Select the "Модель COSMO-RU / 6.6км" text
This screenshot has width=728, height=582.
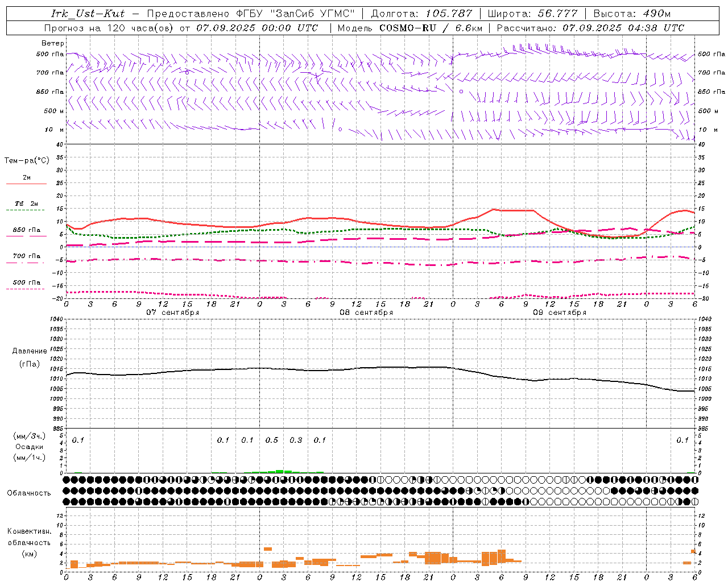click(x=410, y=28)
